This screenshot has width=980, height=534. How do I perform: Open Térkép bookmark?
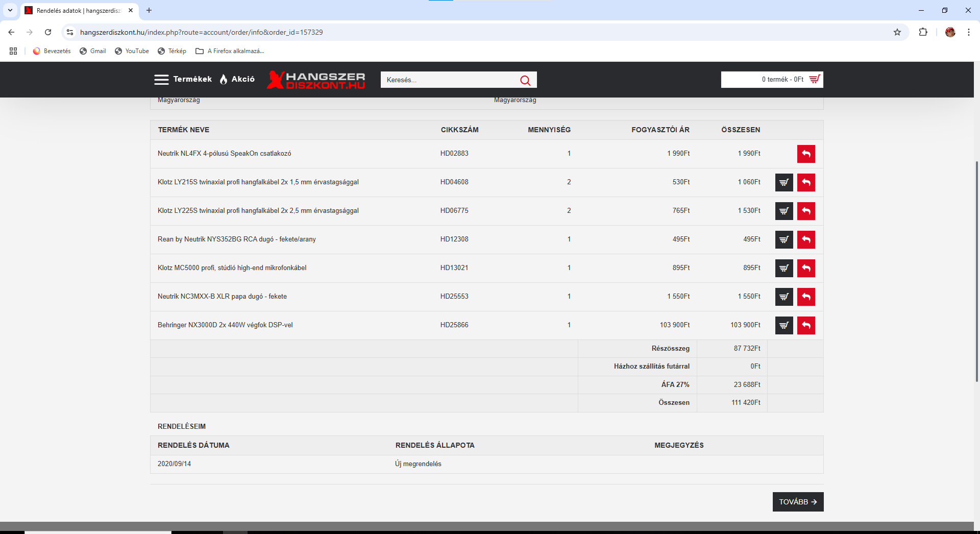tap(172, 51)
